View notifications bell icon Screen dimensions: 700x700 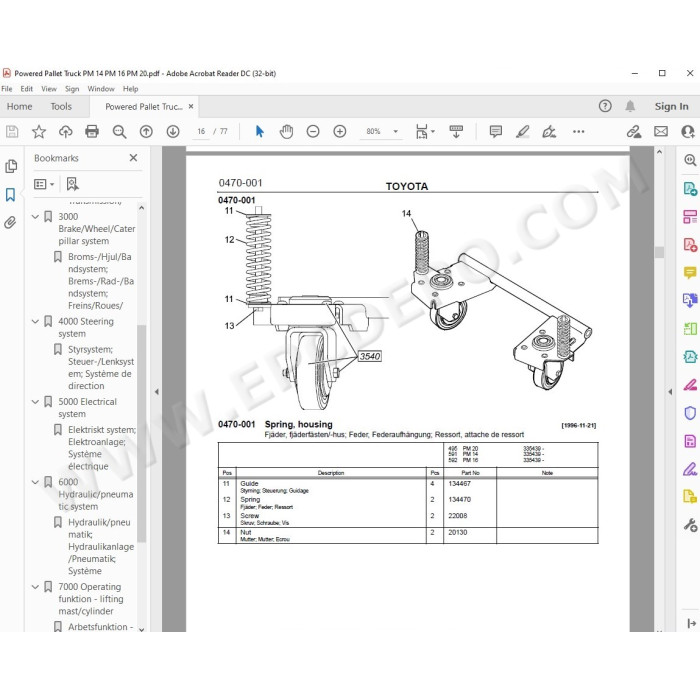pyautogui.click(x=630, y=106)
